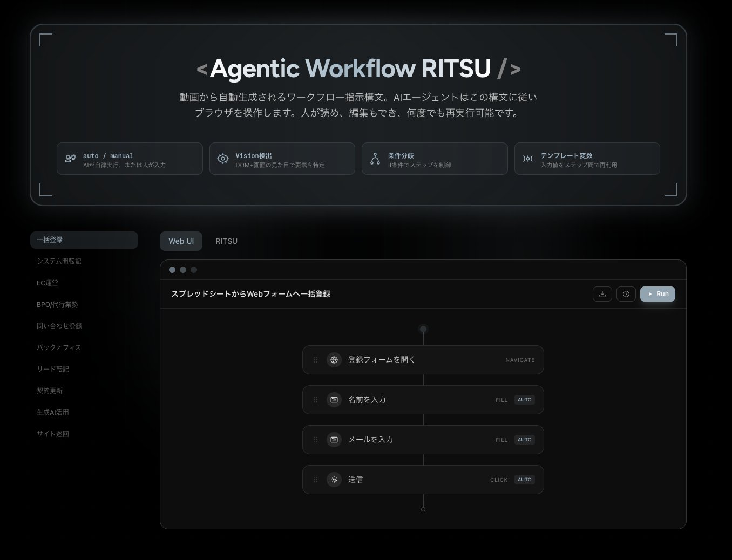Click the drag handle on the 名前を入力 step

[316, 400]
